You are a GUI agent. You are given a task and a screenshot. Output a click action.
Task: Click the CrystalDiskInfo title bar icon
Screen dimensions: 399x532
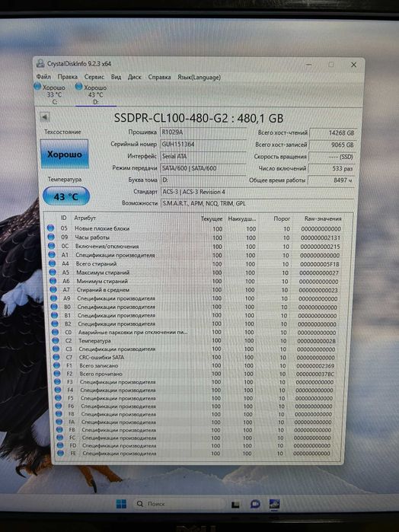click(x=40, y=63)
